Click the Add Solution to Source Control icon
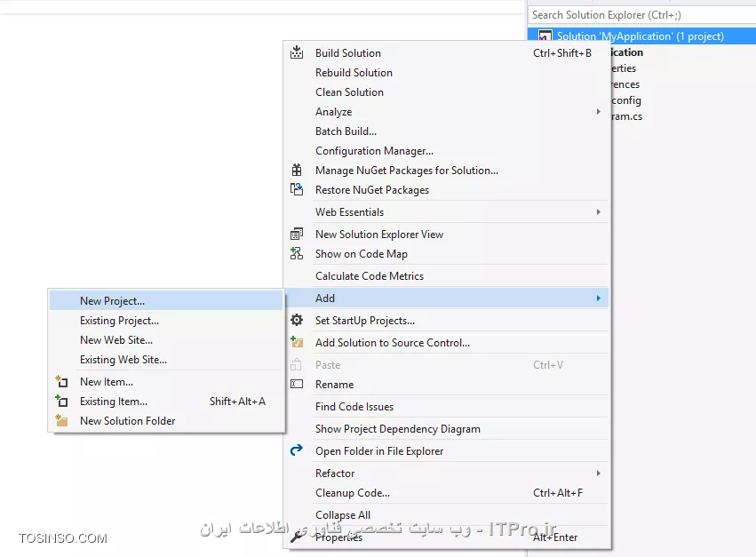This screenshot has width=756, height=557. (297, 343)
